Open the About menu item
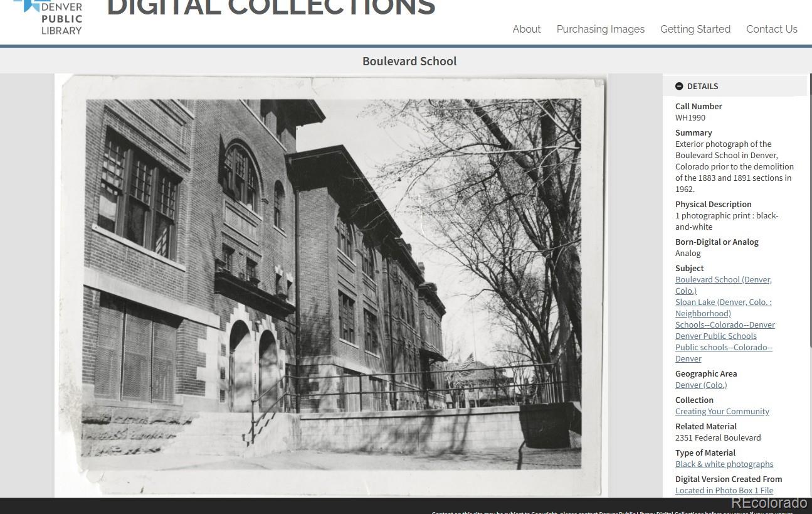This screenshot has width=812, height=514. (x=527, y=29)
